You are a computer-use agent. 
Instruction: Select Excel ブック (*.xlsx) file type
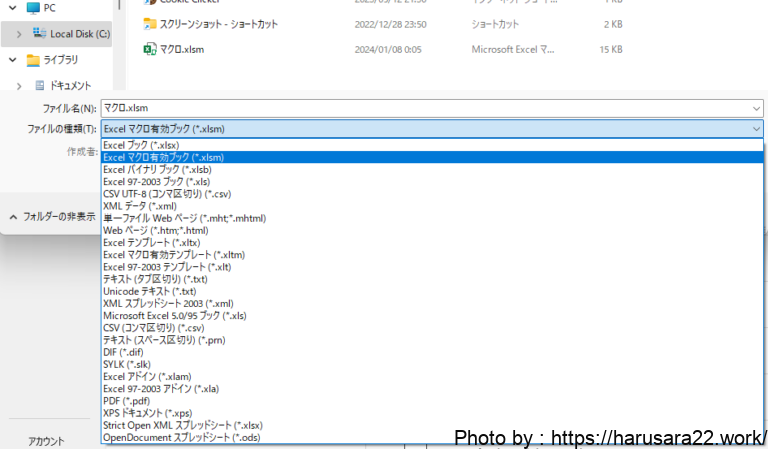141,145
